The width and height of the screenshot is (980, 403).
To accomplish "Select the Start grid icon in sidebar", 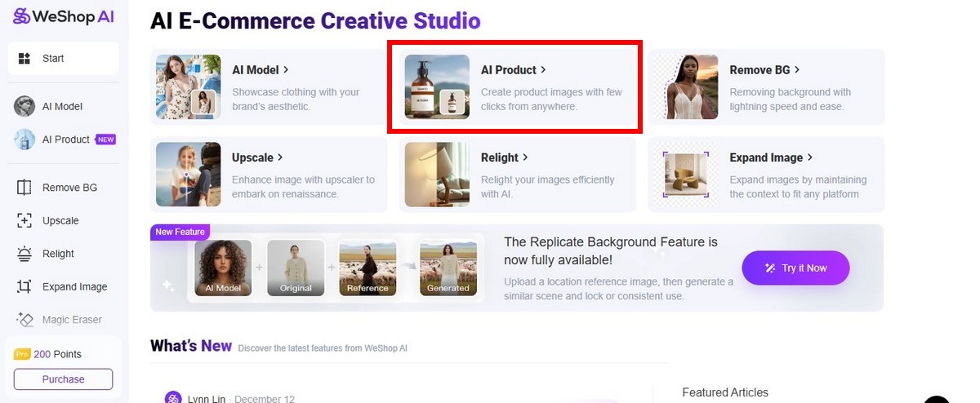I will point(24,58).
